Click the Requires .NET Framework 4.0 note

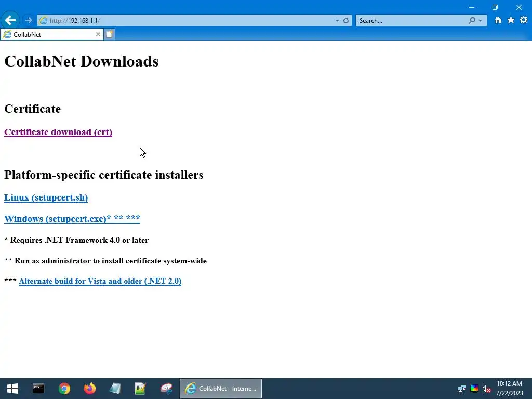click(x=76, y=240)
